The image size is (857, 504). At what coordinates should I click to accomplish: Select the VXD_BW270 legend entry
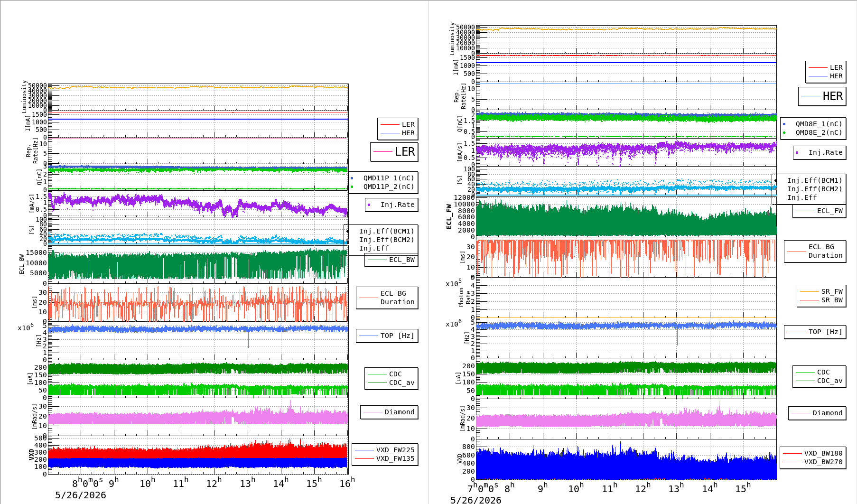click(823, 462)
